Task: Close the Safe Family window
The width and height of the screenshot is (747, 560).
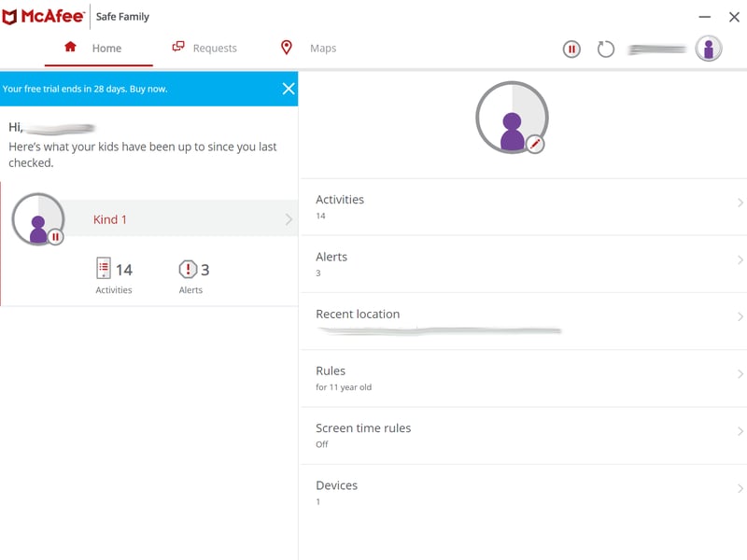Action: 734,17
